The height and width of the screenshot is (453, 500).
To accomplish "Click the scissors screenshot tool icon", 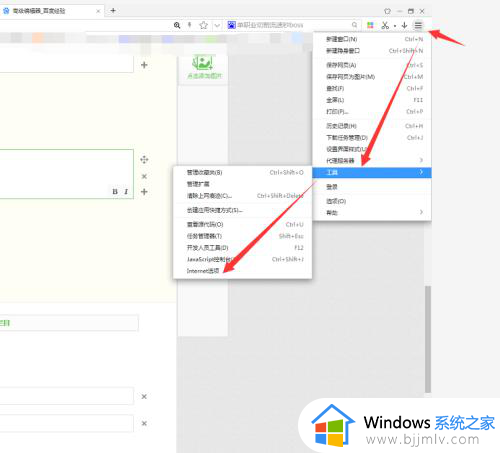I will pyautogui.click(x=385, y=25).
